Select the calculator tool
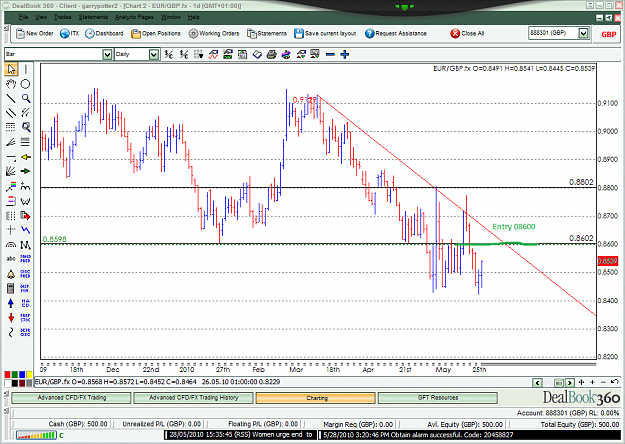 [x=11, y=288]
